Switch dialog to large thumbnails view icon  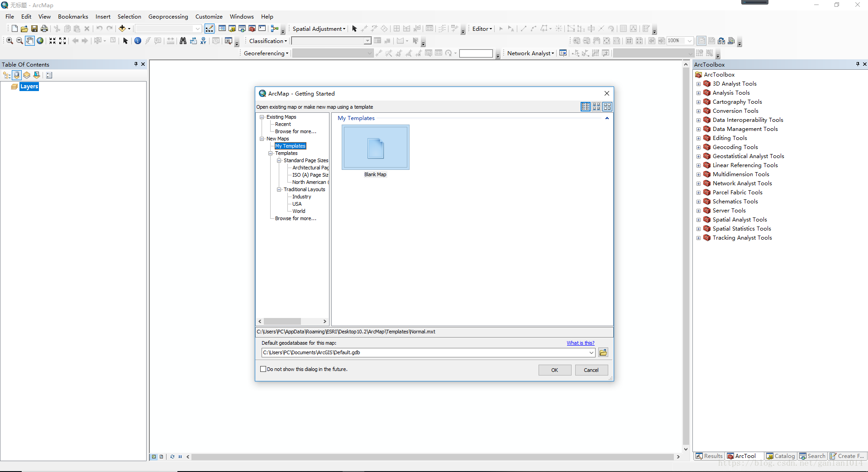(607, 106)
